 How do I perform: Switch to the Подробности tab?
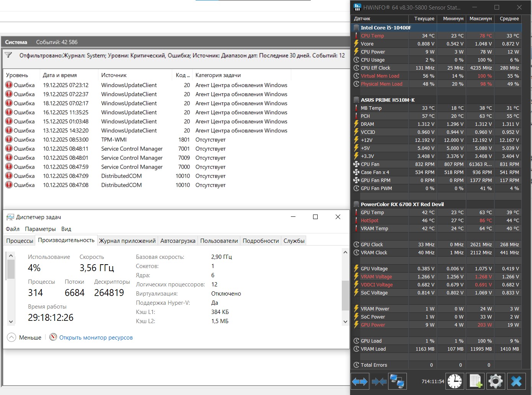261,241
